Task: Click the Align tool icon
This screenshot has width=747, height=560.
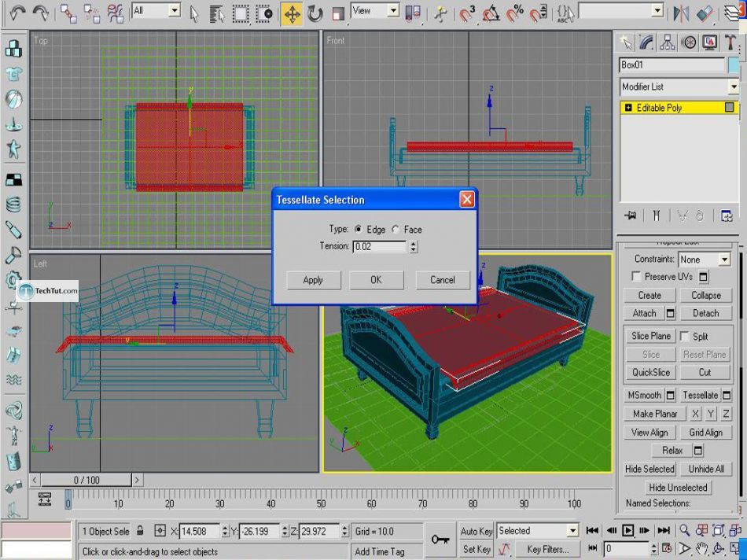Action: [x=704, y=13]
